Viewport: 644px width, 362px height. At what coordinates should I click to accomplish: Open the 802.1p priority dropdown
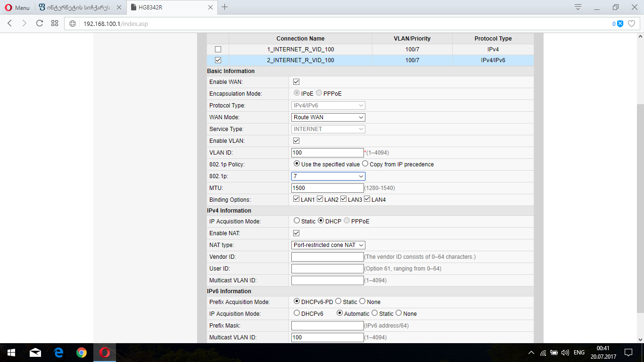click(x=328, y=176)
